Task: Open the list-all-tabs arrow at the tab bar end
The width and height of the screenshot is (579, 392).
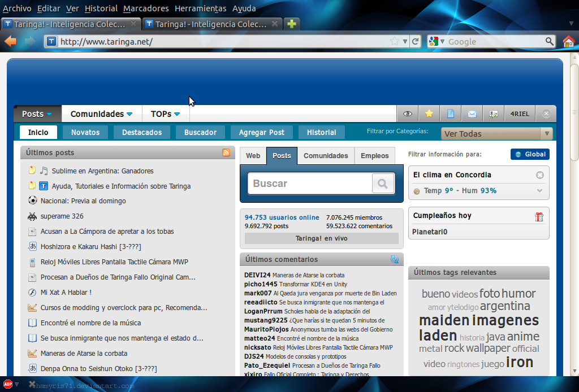Action: (571, 23)
